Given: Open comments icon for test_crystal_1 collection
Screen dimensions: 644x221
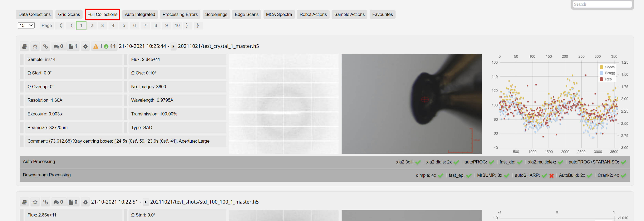Looking at the screenshot, I should pyautogui.click(x=58, y=46).
